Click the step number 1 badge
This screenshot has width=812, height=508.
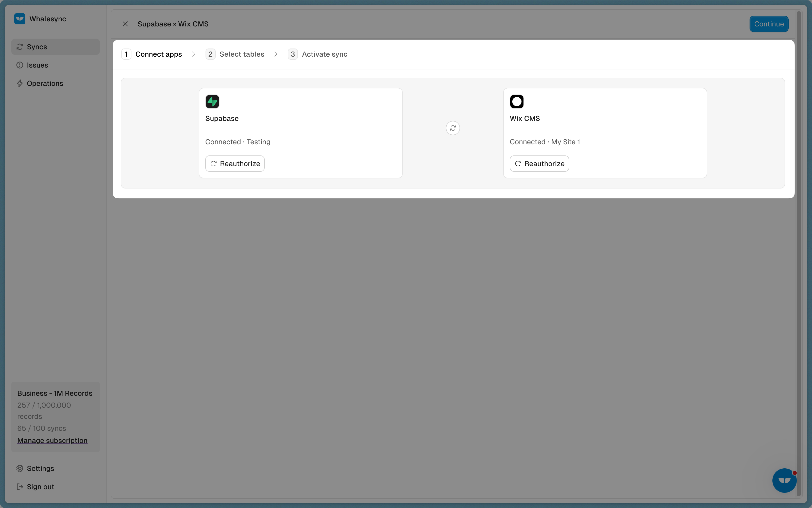pyautogui.click(x=126, y=54)
